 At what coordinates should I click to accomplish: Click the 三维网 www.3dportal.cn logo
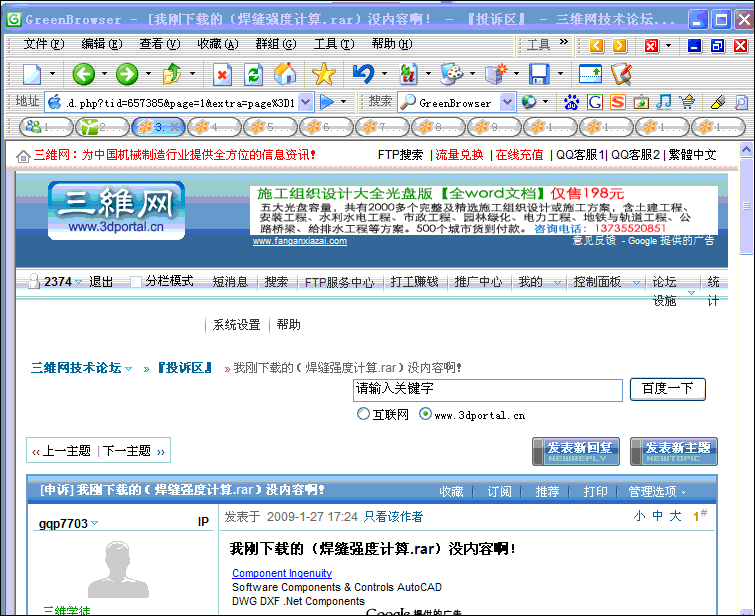[116, 211]
